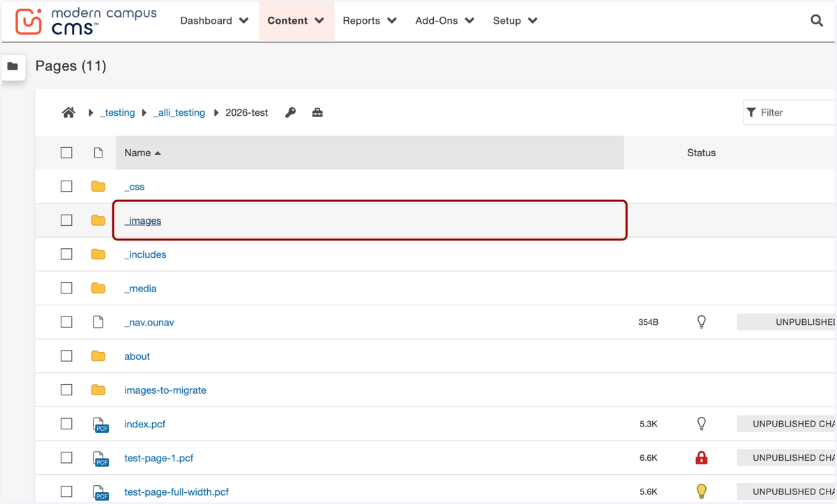The height and width of the screenshot is (504, 837).
Task: Open the _css folder link
Action: (135, 187)
